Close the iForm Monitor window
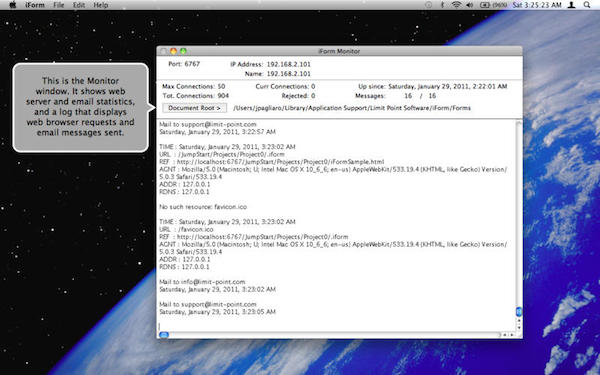600x375 pixels. point(163,51)
